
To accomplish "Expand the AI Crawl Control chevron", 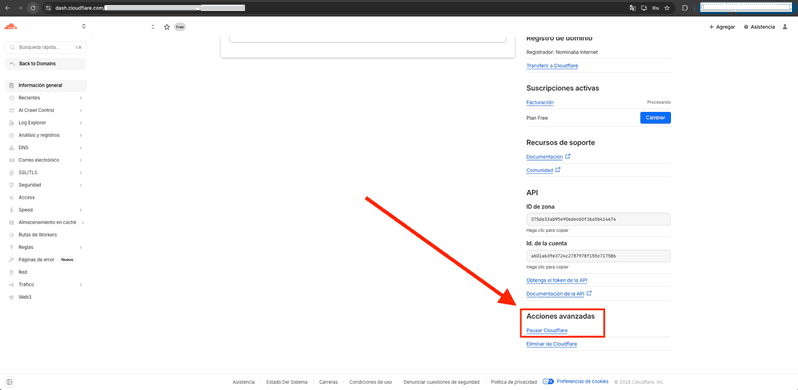I will point(81,110).
